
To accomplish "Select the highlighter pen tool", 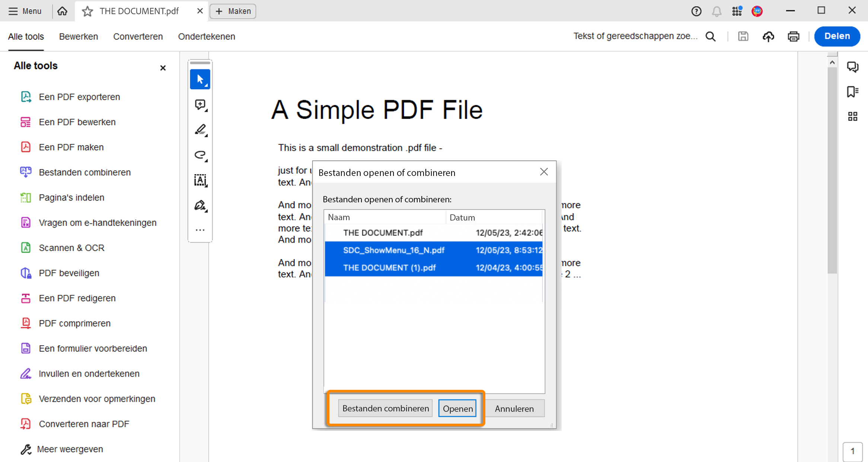I will [x=200, y=129].
